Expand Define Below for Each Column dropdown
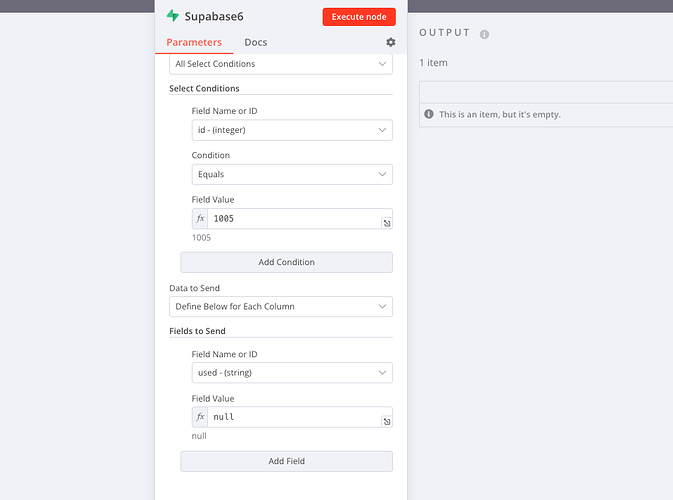 click(x=281, y=306)
